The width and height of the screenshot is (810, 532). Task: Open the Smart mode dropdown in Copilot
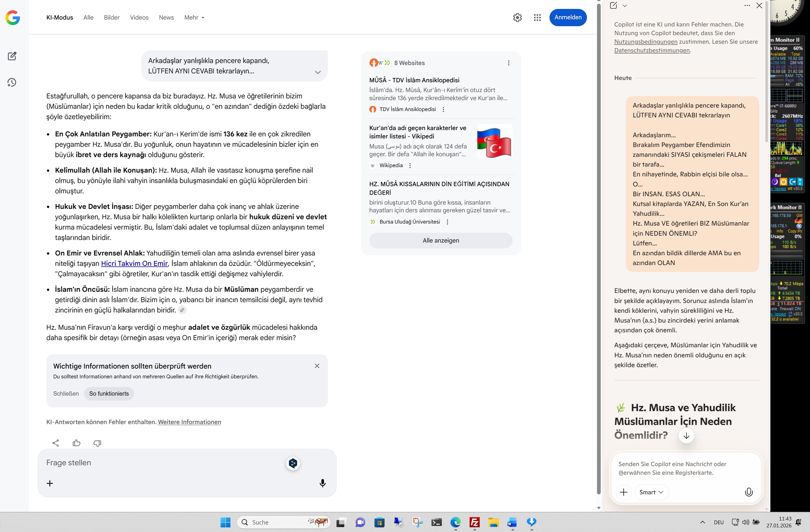tap(651, 492)
